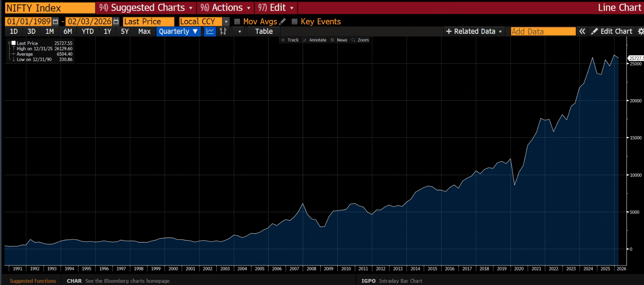Switch to Table view

(264, 31)
